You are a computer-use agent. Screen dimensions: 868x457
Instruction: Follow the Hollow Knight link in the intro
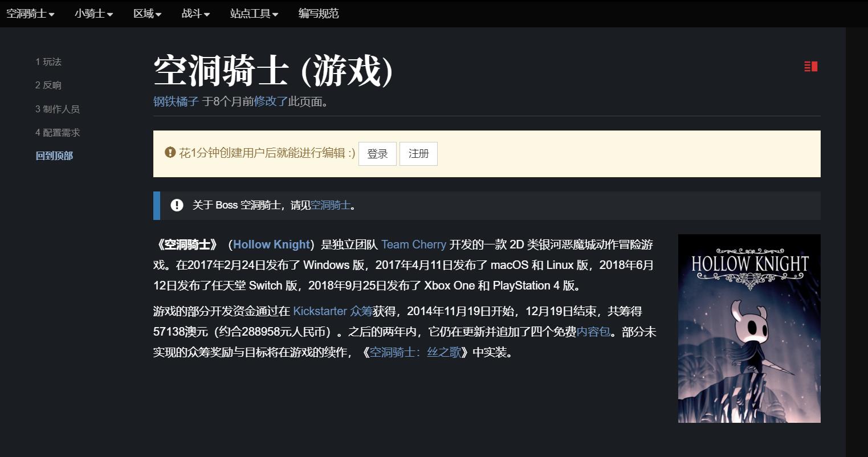pos(271,244)
